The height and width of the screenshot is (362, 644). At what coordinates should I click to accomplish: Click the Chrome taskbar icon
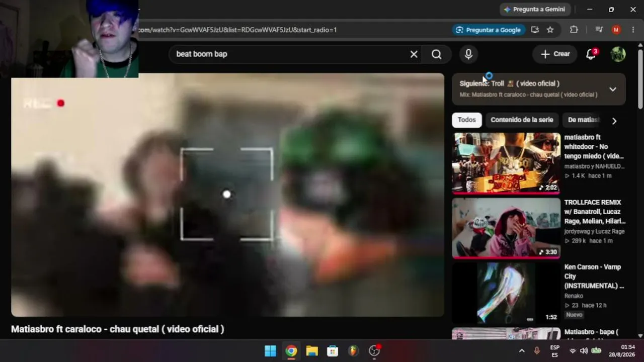[x=291, y=351]
